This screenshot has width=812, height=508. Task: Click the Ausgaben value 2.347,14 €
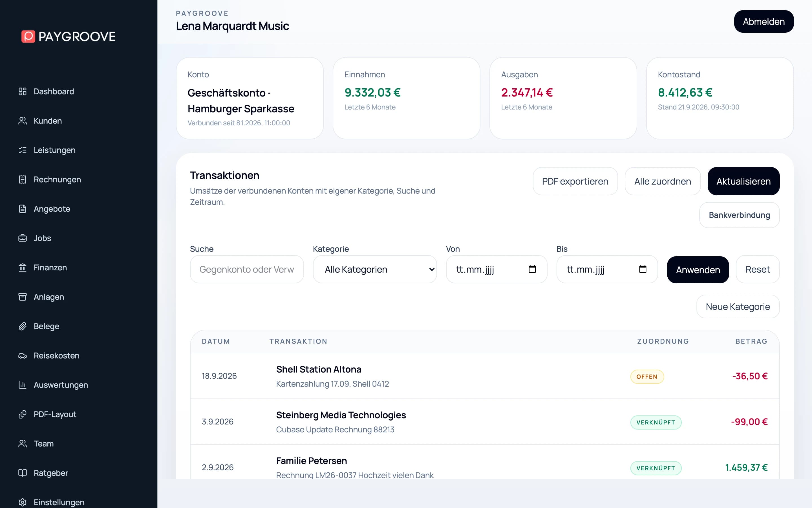527,92
